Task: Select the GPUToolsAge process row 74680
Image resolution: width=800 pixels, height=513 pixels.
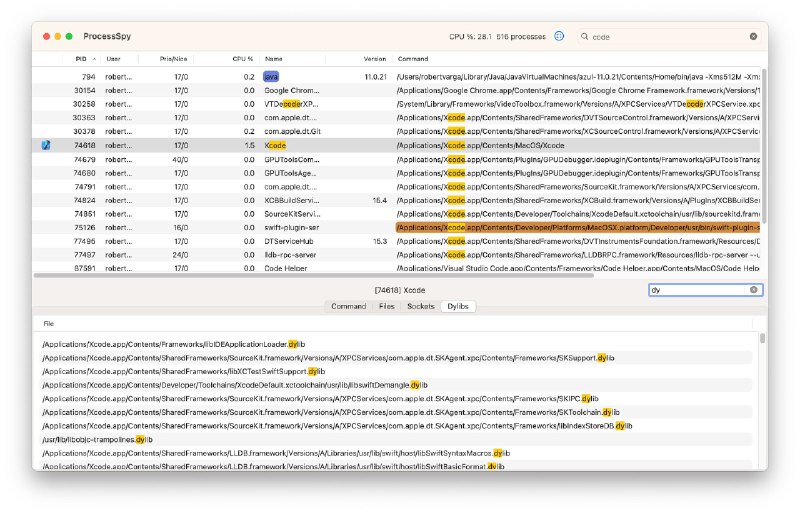Action: [x=397, y=174]
